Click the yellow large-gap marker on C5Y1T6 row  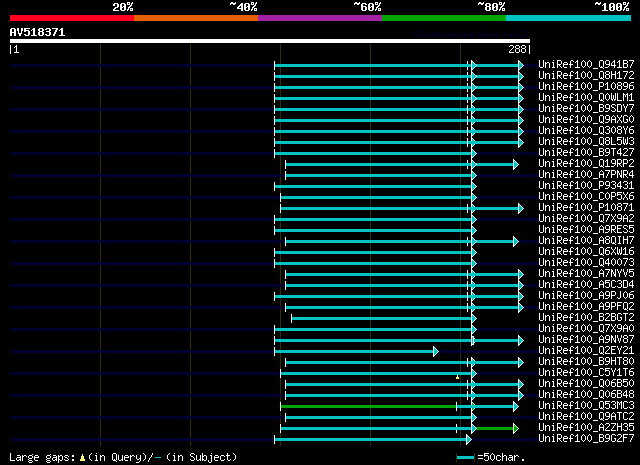(458, 377)
